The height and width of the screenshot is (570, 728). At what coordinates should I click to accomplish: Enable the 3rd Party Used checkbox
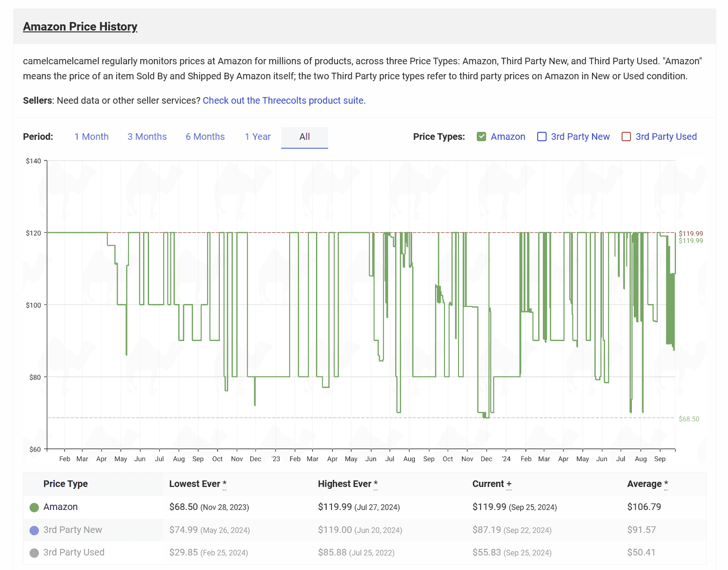[x=626, y=137]
